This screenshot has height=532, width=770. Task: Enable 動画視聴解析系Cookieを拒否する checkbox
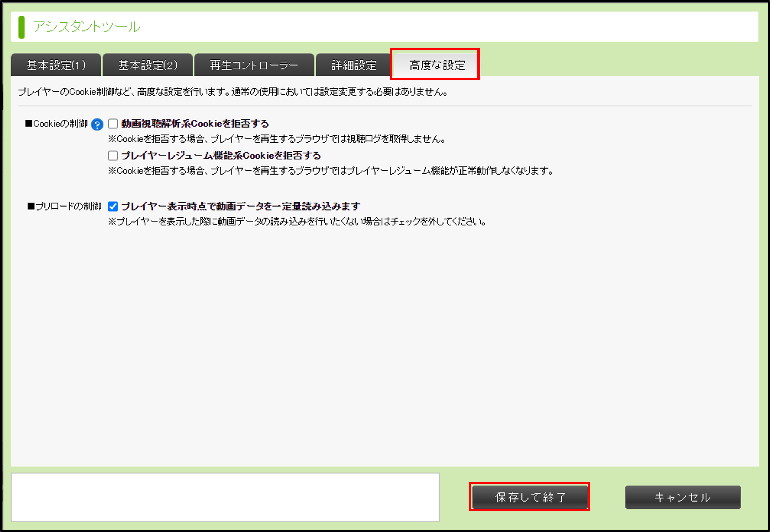(x=113, y=124)
